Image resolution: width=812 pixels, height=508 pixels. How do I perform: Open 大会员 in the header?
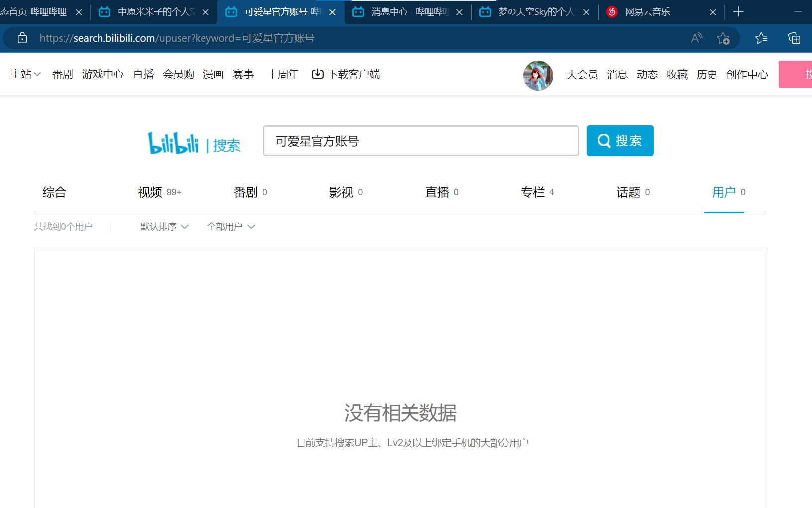pyautogui.click(x=582, y=75)
